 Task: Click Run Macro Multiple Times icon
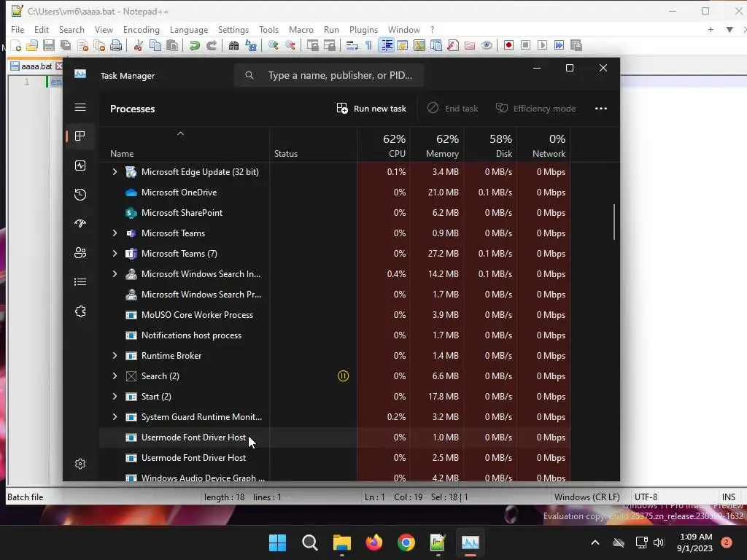click(x=559, y=45)
